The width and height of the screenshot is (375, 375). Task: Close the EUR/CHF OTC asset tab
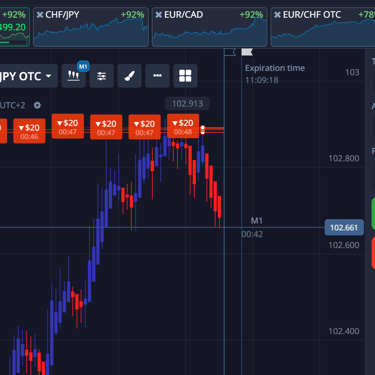pyautogui.click(x=277, y=15)
